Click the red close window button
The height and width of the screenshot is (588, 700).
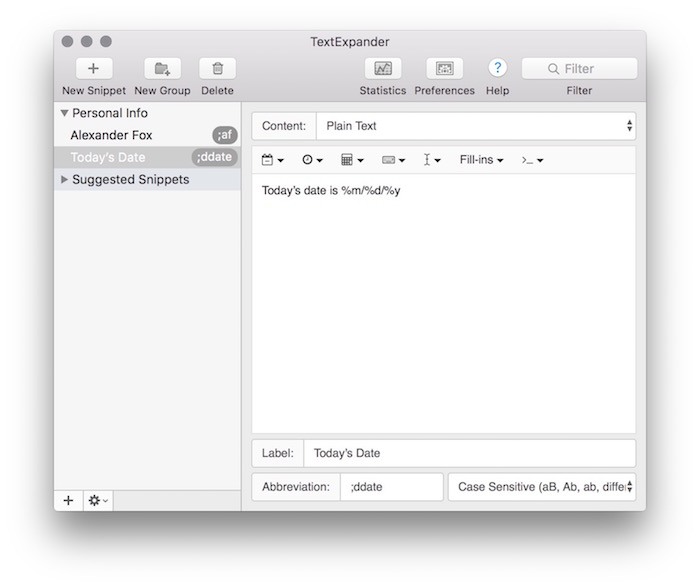pos(67,42)
